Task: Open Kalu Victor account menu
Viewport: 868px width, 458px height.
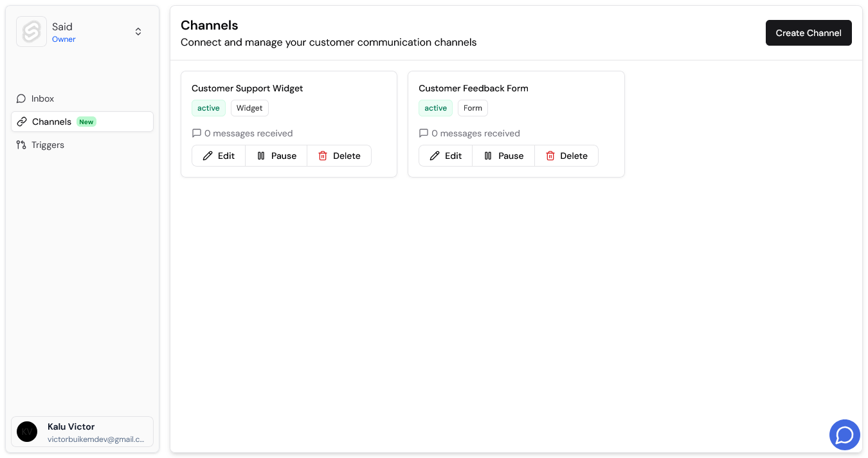Action: pyautogui.click(x=82, y=432)
